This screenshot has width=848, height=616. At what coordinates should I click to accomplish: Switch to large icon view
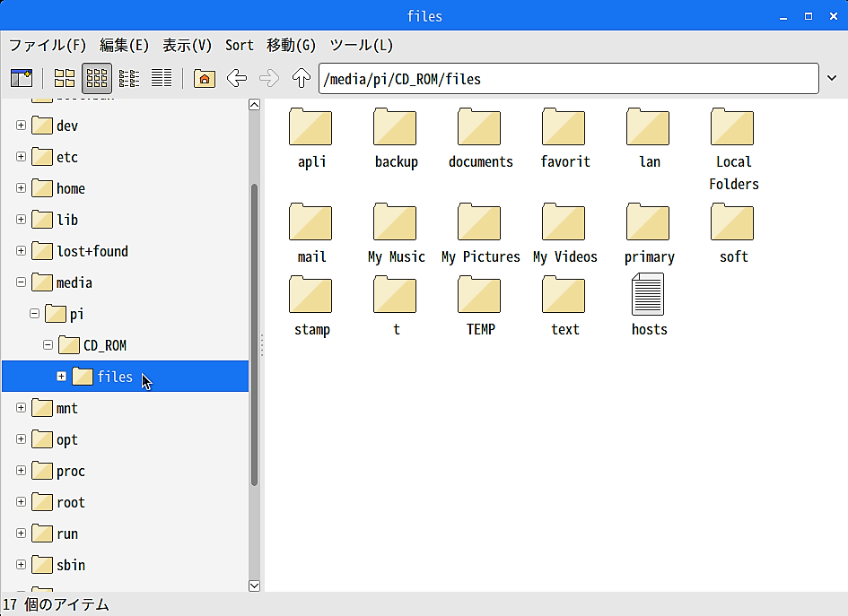[x=65, y=78]
